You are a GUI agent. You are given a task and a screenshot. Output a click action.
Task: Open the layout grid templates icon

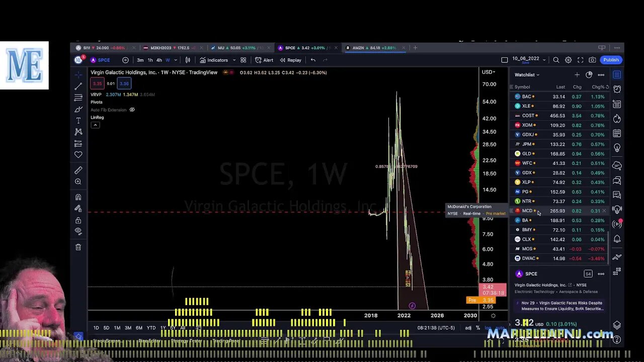point(243,60)
